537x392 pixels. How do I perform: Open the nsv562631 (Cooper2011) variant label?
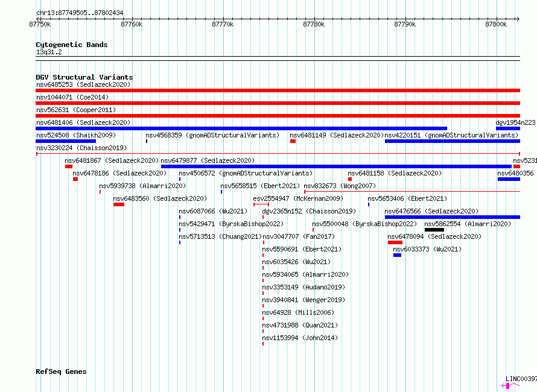point(76,110)
